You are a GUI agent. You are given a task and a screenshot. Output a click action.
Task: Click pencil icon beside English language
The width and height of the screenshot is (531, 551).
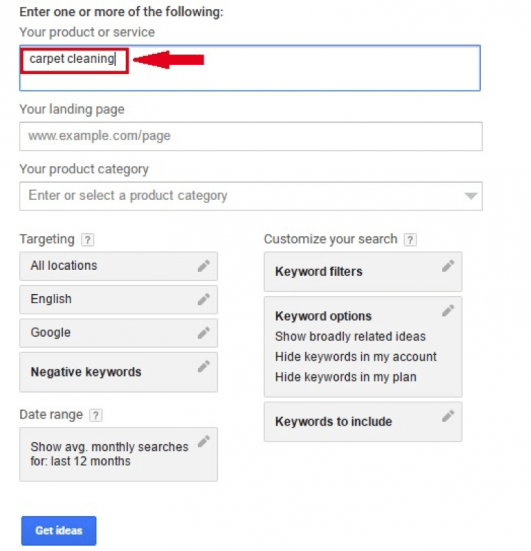pyautogui.click(x=203, y=299)
